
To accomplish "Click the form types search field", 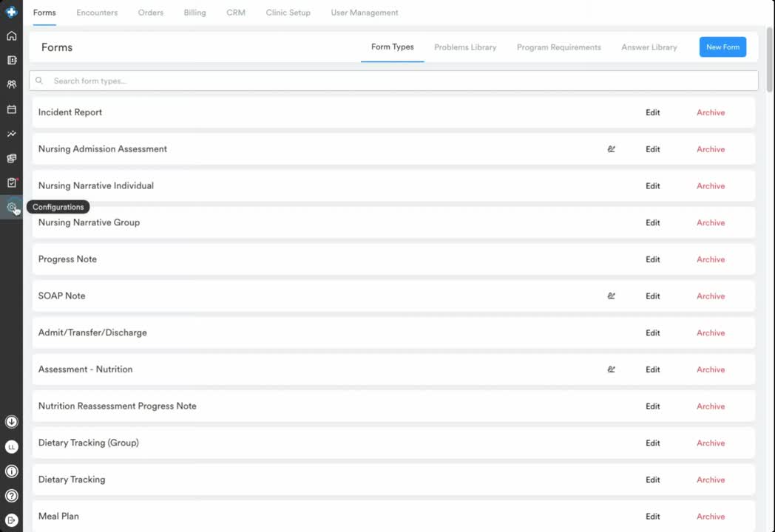I will tap(393, 80).
